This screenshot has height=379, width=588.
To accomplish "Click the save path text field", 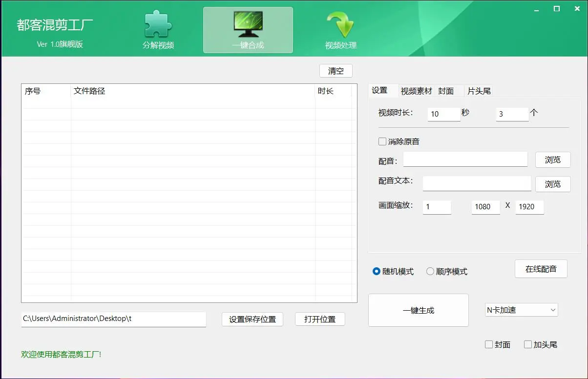I will tap(113, 319).
